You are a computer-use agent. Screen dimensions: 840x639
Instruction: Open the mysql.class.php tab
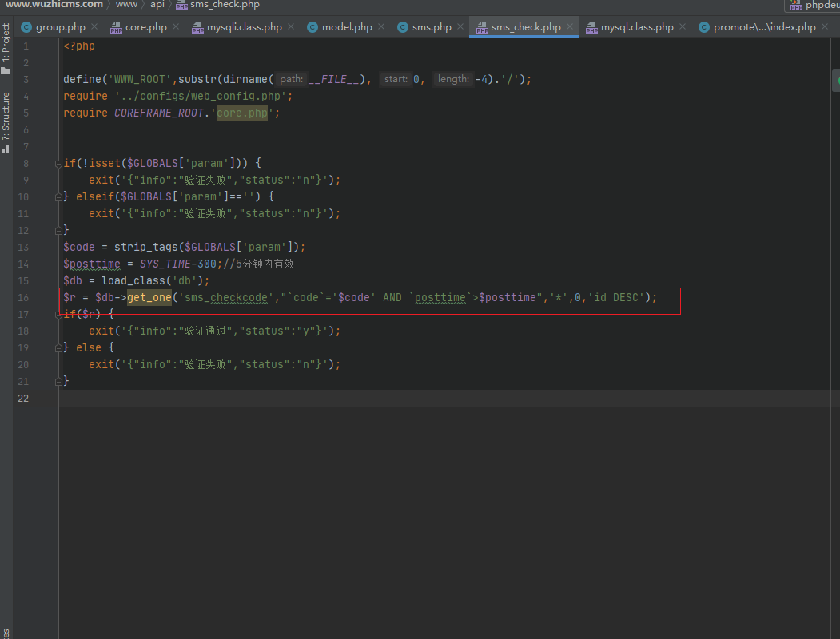tap(637, 27)
